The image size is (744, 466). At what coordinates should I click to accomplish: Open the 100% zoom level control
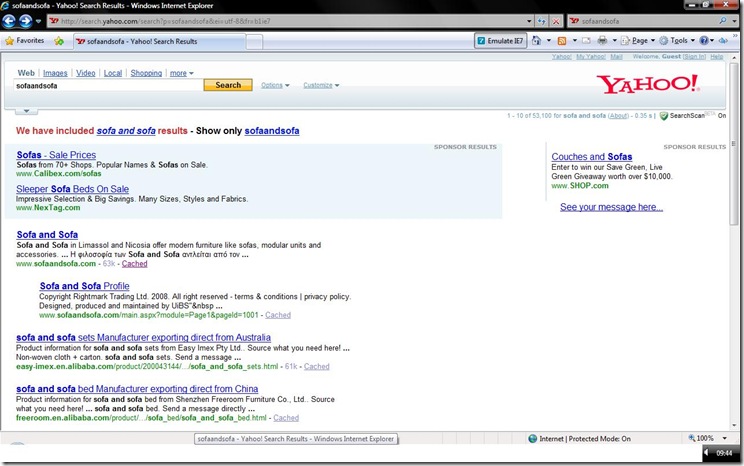click(x=707, y=438)
